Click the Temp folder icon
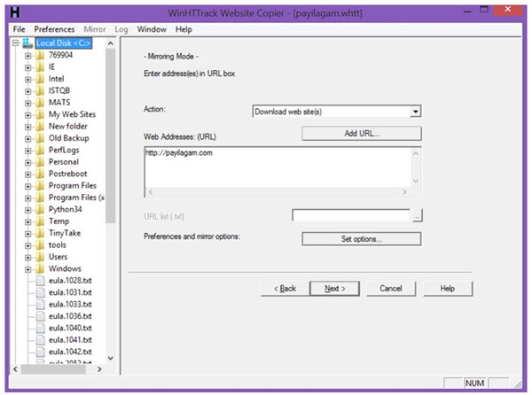Image resolution: width=532 pixels, height=395 pixels. tap(40, 221)
